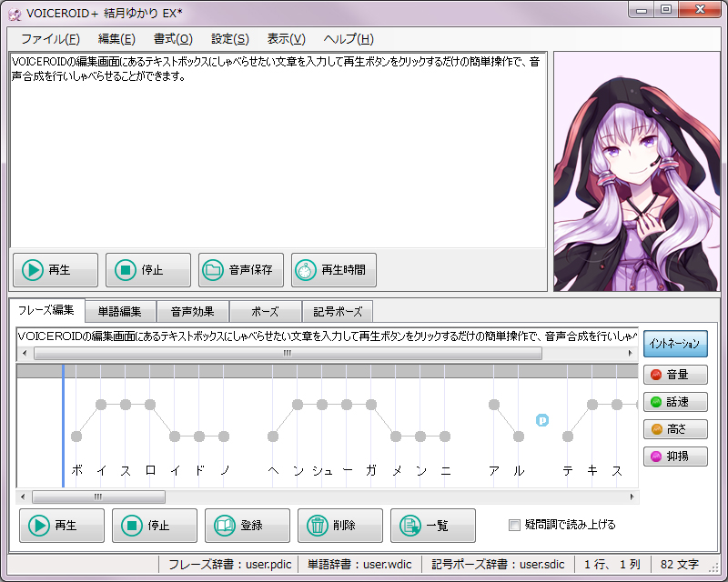Enable 疑問調で読み上げる checkbox
728x582 pixels.
(514, 525)
